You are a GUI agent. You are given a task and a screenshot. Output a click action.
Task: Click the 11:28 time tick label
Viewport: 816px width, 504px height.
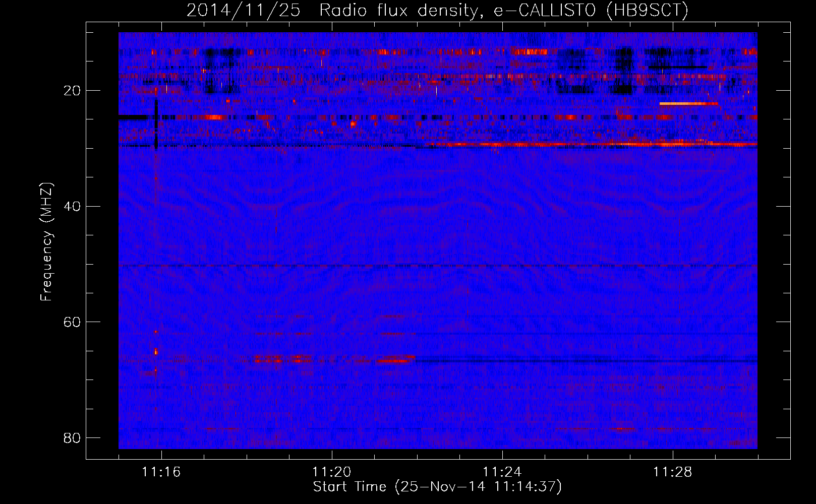coord(673,472)
